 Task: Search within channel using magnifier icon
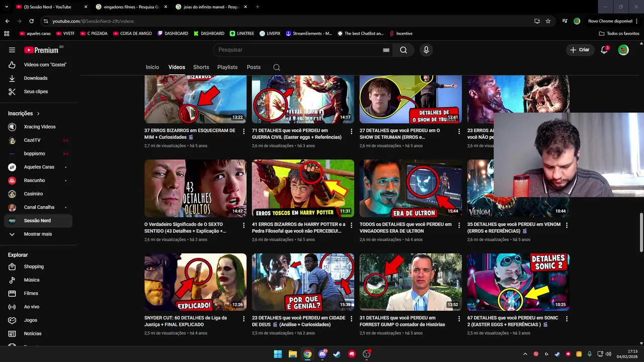(277, 67)
